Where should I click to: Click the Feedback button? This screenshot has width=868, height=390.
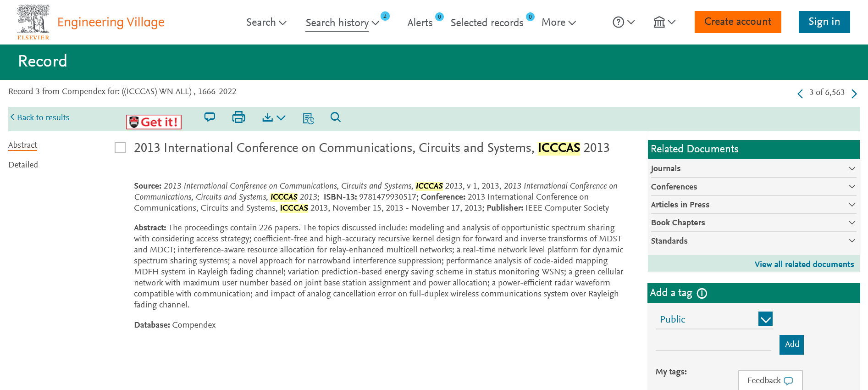pyautogui.click(x=770, y=380)
